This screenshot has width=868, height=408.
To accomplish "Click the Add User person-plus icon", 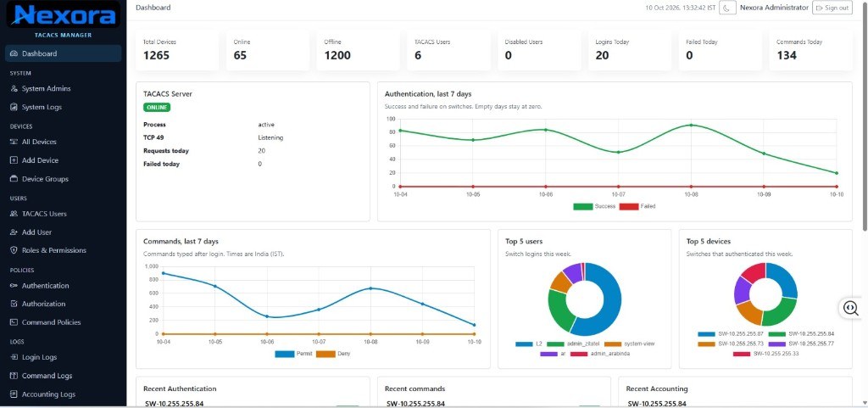I will 14,232.
